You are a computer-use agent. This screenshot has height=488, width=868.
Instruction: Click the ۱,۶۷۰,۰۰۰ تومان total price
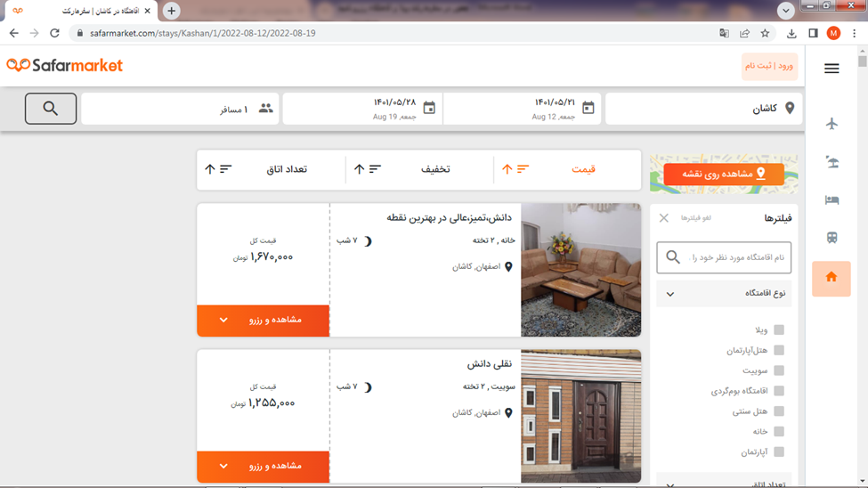(x=263, y=257)
